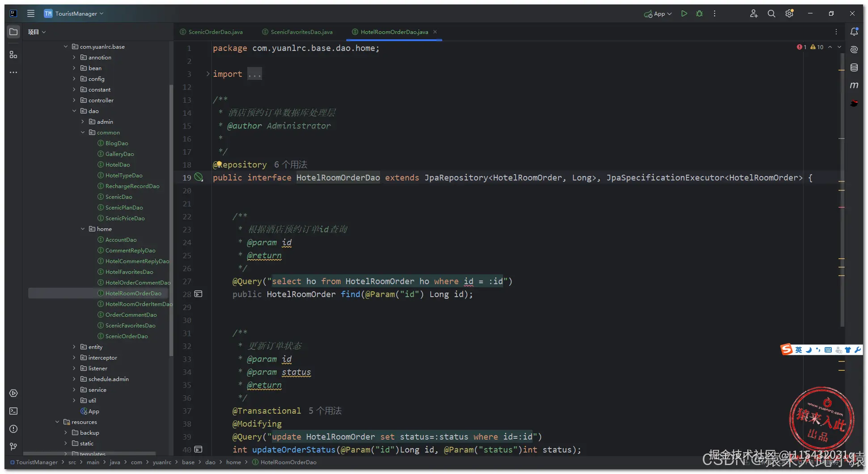This screenshot has width=868, height=474.
Task: Open the TouristManager project dropdown
Action: pyautogui.click(x=74, y=13)
